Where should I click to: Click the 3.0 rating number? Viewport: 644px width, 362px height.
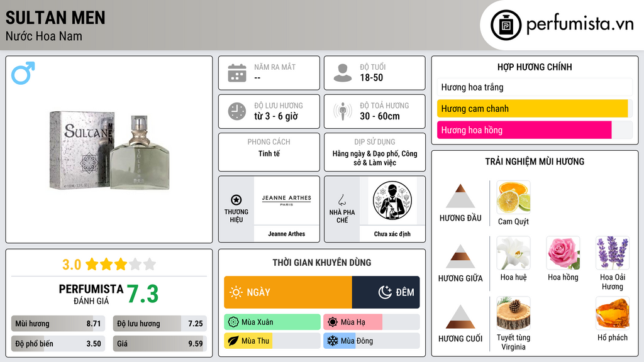pyautogui.click(x=72, y=265)
